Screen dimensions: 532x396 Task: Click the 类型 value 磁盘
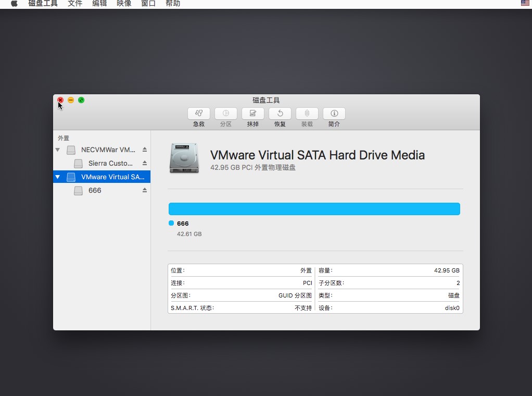(x=454, y=295)
